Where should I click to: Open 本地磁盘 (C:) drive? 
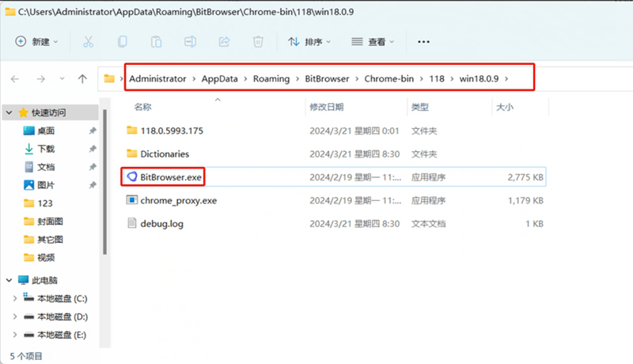63,298
